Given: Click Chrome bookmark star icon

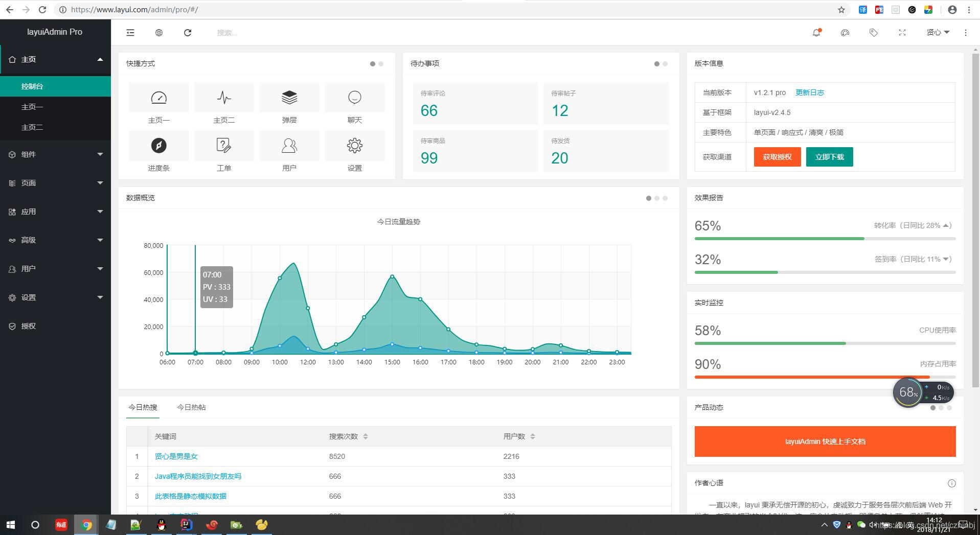Looking at the screenshot, I should pos(841,10).
